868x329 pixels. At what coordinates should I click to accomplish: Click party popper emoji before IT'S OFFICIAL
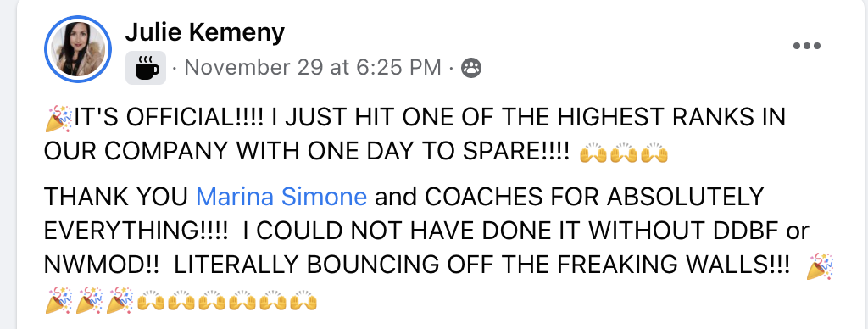pos(58,120)
